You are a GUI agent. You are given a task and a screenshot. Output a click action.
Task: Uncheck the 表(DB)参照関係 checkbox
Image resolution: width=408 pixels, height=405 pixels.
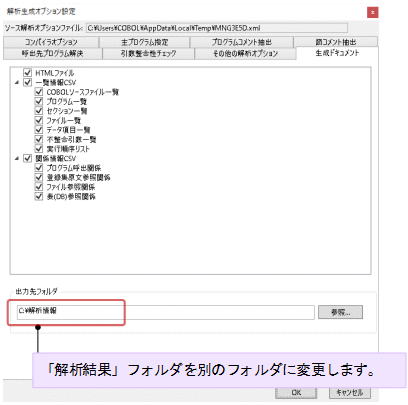coord(39,196)
